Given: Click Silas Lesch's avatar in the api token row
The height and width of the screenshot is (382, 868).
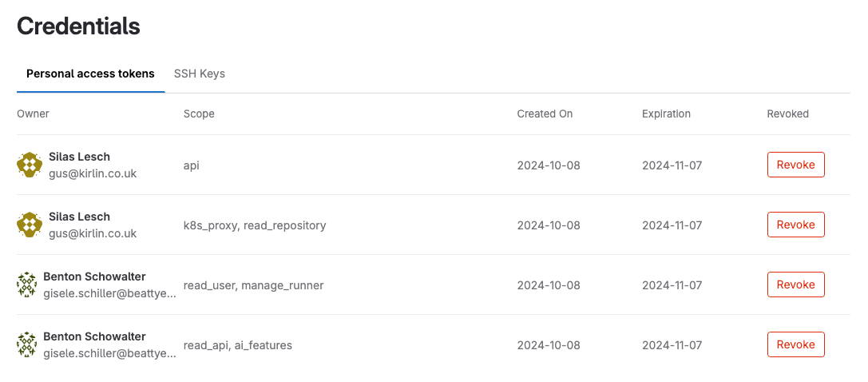Looking at the screenshot, I should point(30,165).
